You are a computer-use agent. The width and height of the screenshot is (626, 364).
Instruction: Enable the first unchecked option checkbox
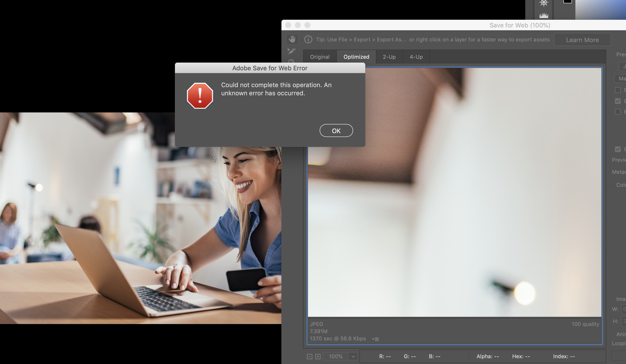618,90
